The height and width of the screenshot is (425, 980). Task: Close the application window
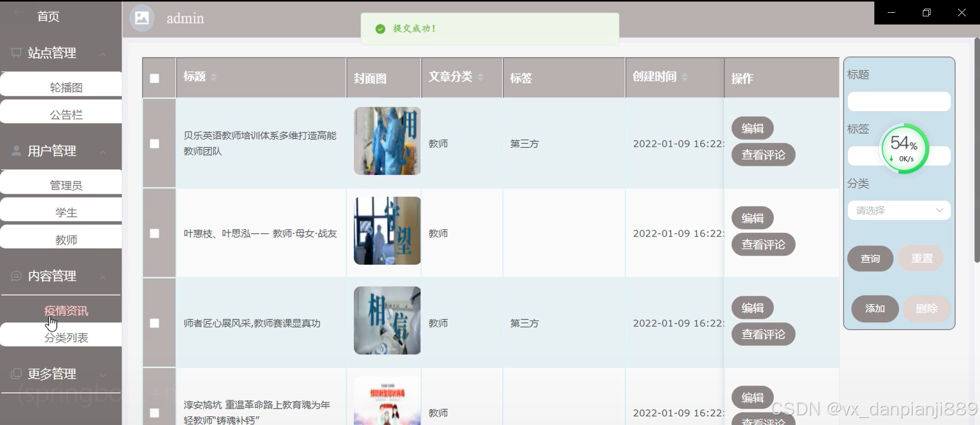(962, 12)
